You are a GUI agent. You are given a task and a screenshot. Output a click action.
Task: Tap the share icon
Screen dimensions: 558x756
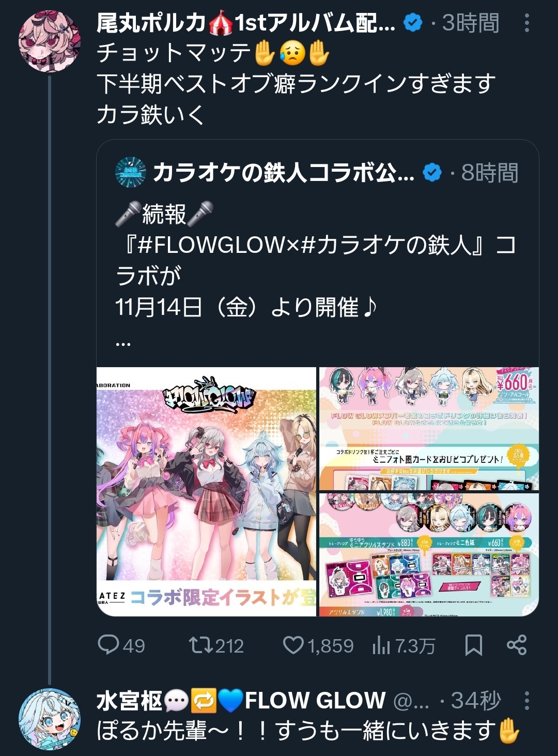[x=517, y=645]
